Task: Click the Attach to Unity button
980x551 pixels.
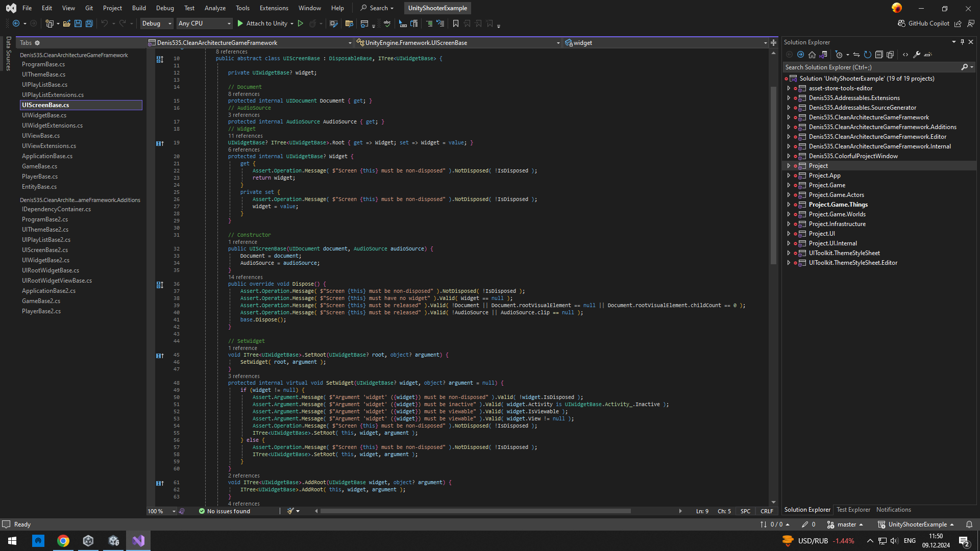Action: coord(266,23)
